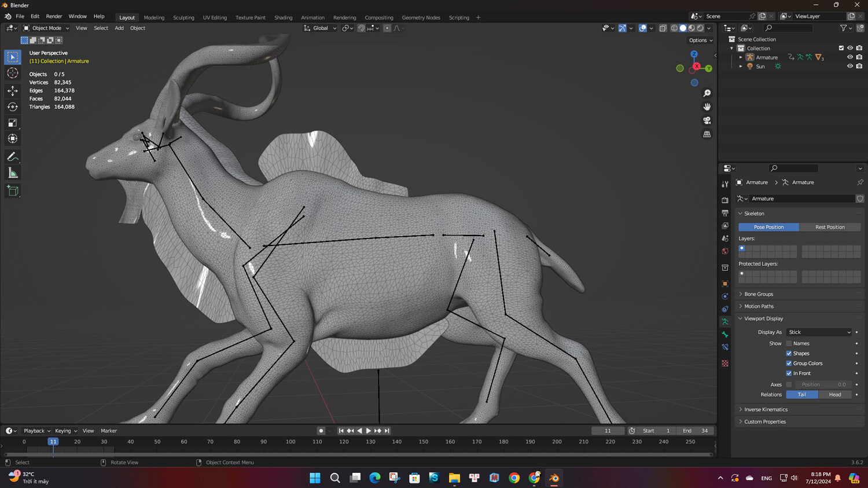Open the Output properties tab
The height and width of the screenshot is (488, 868).
coord(725,213)
